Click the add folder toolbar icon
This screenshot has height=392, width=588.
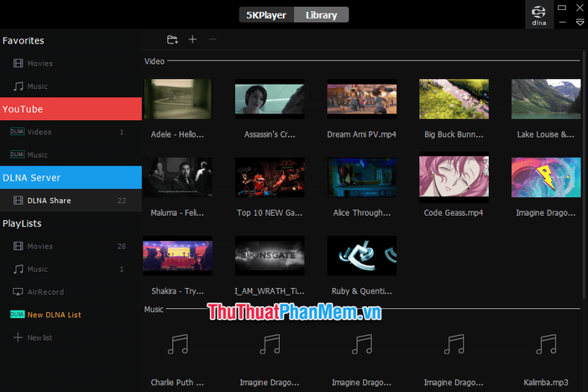coord(172,39)
